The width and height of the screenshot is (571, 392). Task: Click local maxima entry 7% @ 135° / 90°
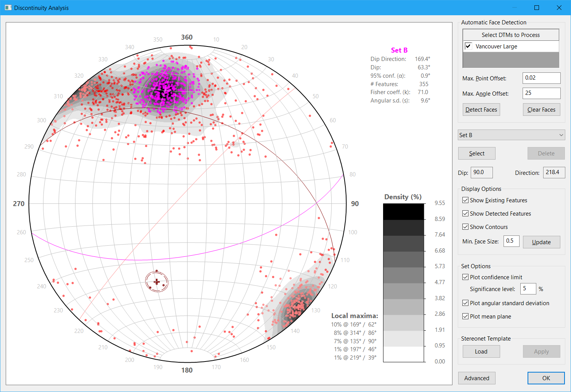(x=355, y=341)
